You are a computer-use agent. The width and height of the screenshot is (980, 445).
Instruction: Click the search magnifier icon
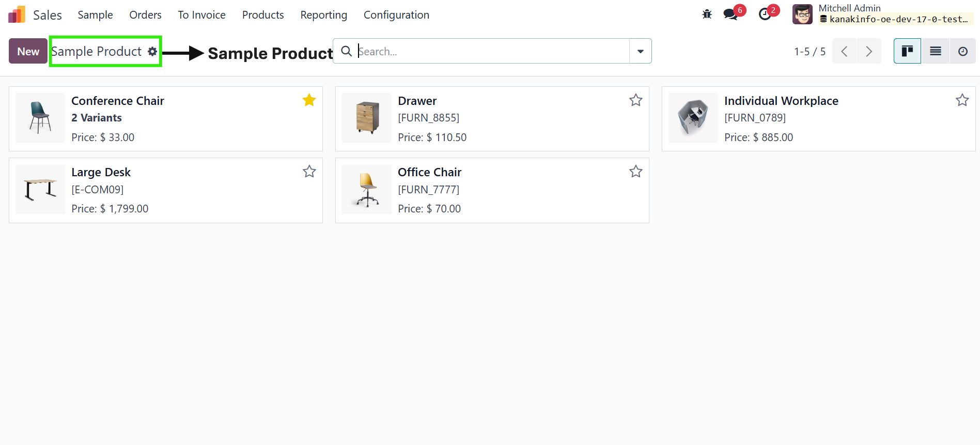347,51
